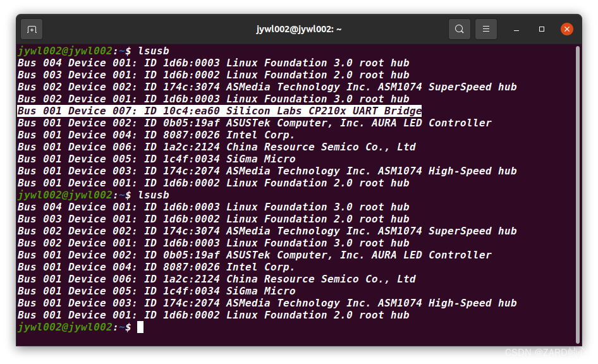Click second China Resource Semico line
This screenshot has width=598, height=364.
216,279
